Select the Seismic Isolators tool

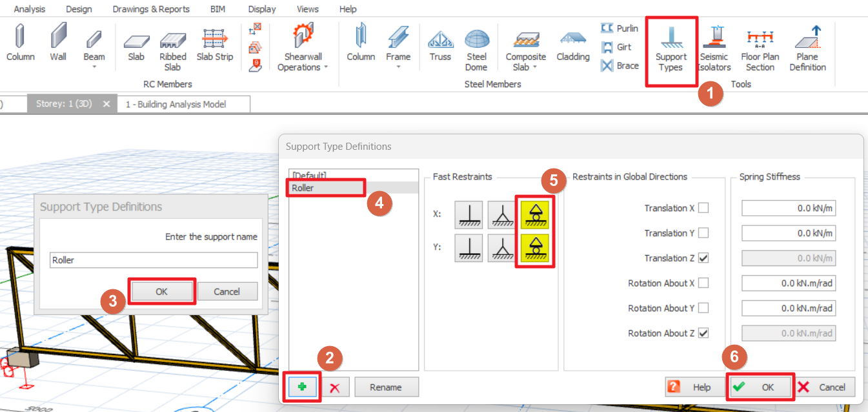click(x=714, y=48)
